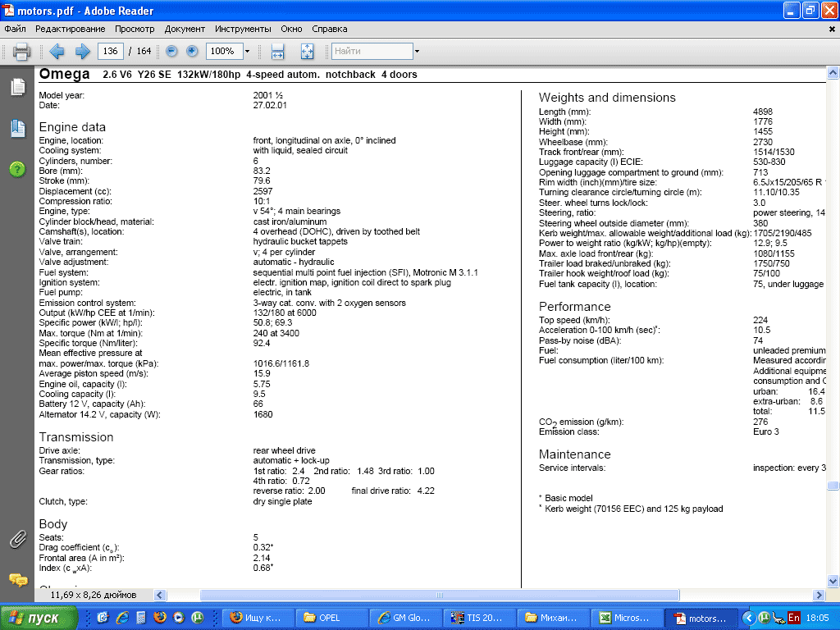This screenshot has width=840, height=630.
Task: Click 'Weights and dimensions' heading
Action: (607, 98)
